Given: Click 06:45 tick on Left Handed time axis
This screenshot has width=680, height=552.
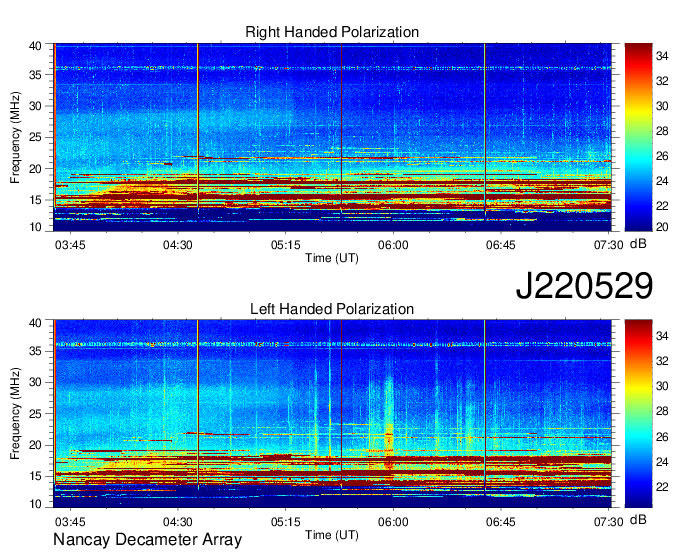Looking at the screenshot, I should (x=501, y=522).
